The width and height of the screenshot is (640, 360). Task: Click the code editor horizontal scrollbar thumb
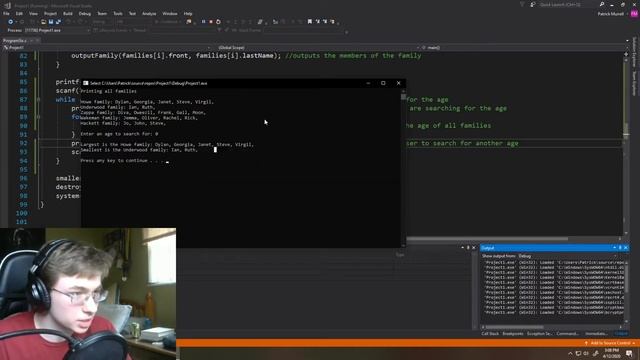[487, 239]
